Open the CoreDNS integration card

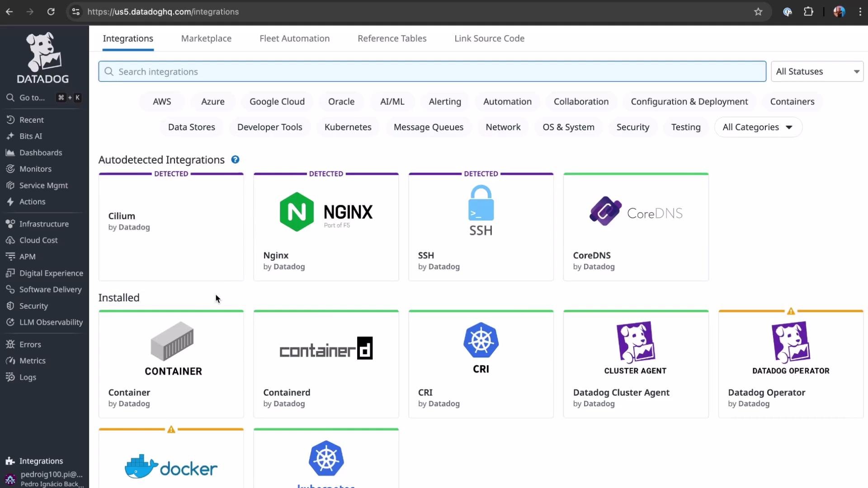(x=636, y=227)
